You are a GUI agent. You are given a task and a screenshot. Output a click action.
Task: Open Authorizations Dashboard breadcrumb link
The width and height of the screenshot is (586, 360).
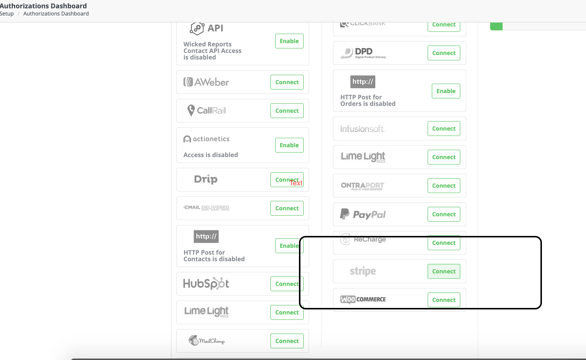point(56,13)
